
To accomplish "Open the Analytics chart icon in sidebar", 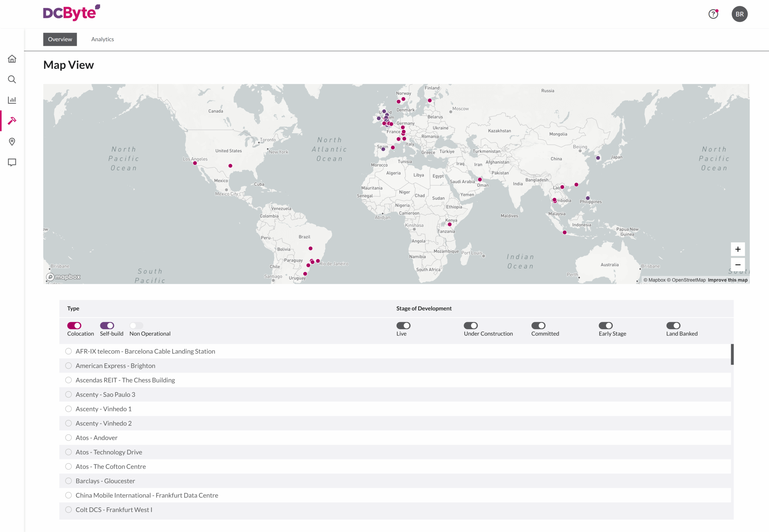I will click(12, 100).
